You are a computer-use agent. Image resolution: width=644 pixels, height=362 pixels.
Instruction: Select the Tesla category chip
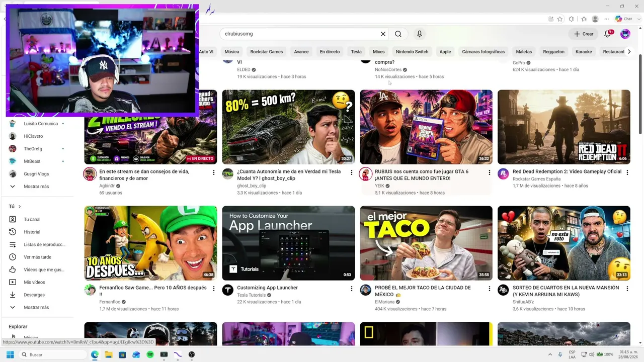tap(356, 52)
